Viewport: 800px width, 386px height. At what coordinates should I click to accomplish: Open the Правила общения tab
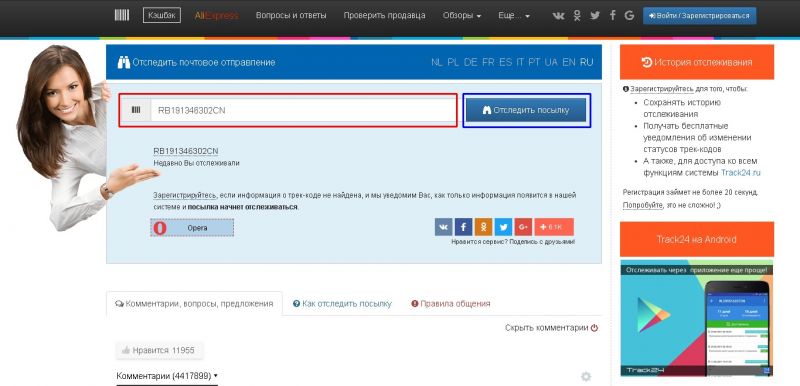451,303
